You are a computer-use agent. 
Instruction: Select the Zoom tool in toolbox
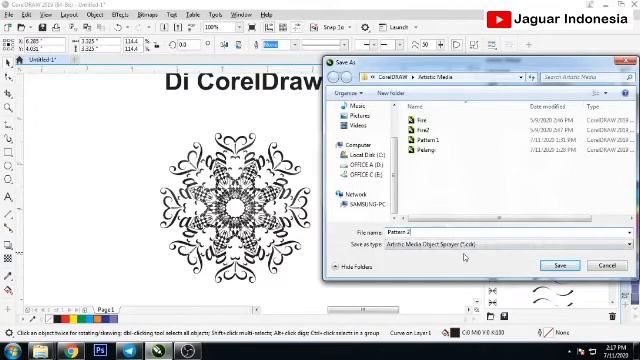coord(8,108)
